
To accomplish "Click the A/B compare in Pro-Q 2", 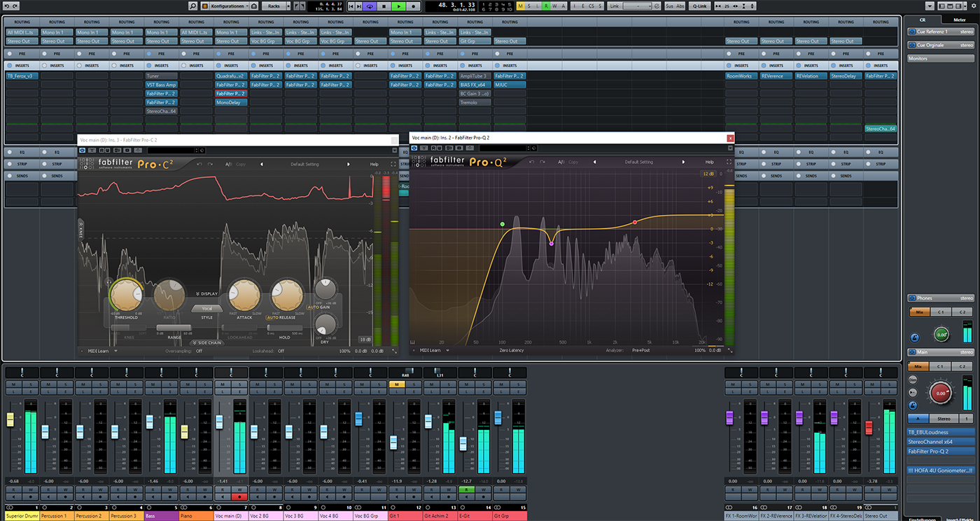I will pyautogui.click(x=561, y=162).
